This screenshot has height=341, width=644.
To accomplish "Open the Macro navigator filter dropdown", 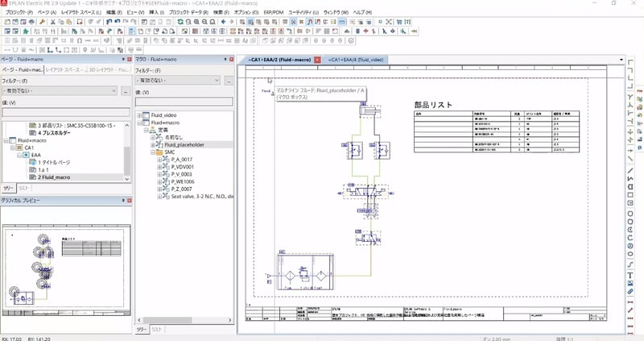I will point(217,80).
